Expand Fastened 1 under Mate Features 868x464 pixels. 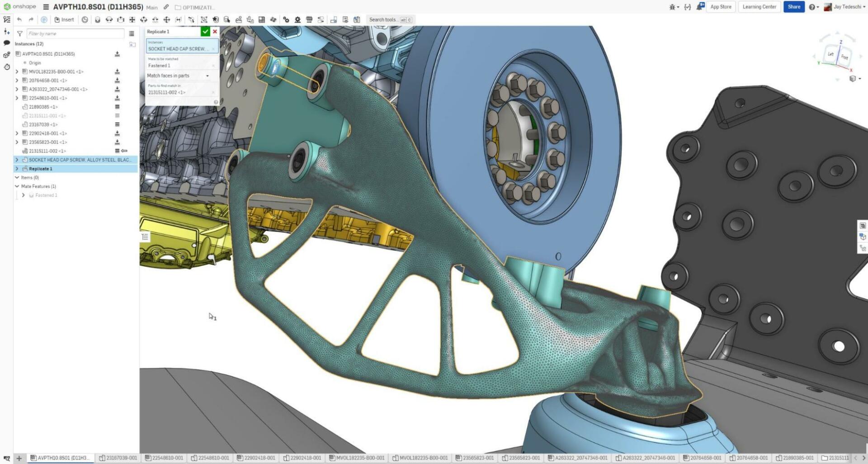click(x=24, y=195)
